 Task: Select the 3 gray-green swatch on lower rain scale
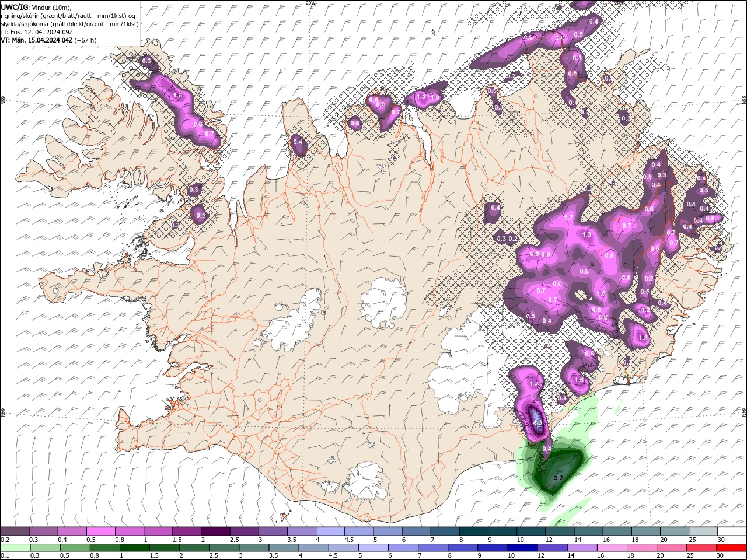click(254, 548)
